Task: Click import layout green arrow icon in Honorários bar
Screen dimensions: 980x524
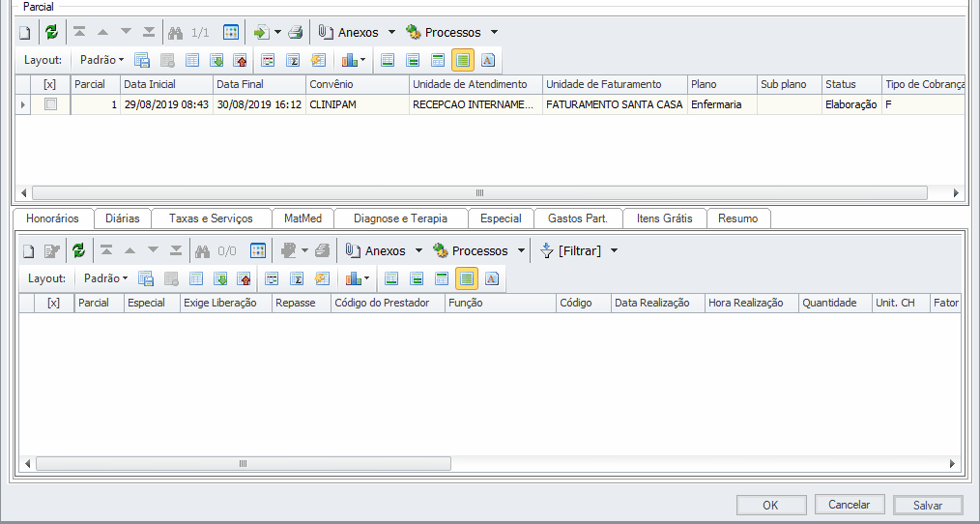Action: tap(220, 278)
